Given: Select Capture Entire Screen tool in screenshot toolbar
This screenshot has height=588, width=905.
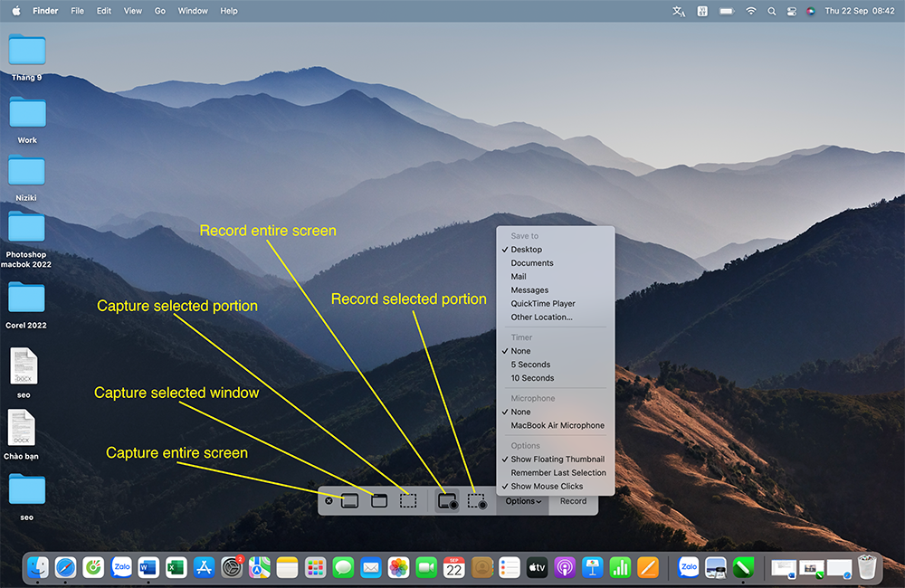Looking at the screenshot, I should (x=349, y=501).
